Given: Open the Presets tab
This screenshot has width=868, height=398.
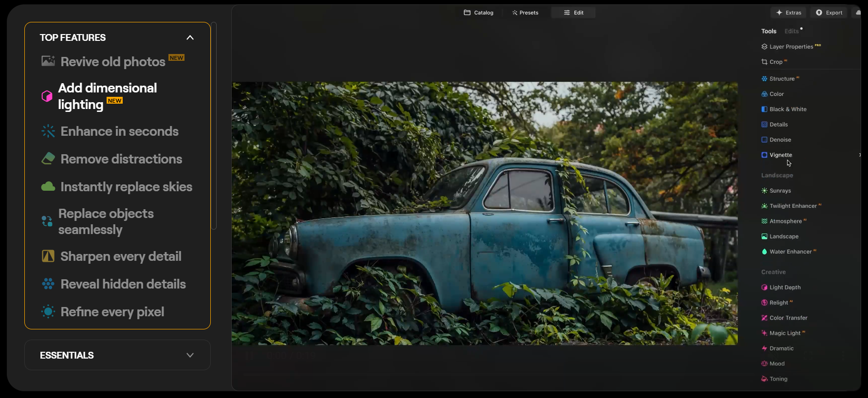Looking at the screenshot, I should click(525, 13).
